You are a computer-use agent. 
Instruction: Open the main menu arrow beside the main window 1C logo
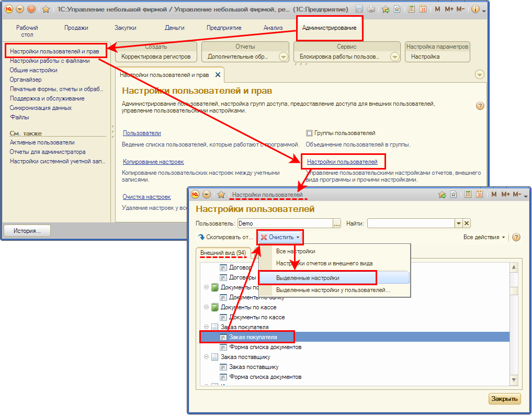click(x=20, y=9)
